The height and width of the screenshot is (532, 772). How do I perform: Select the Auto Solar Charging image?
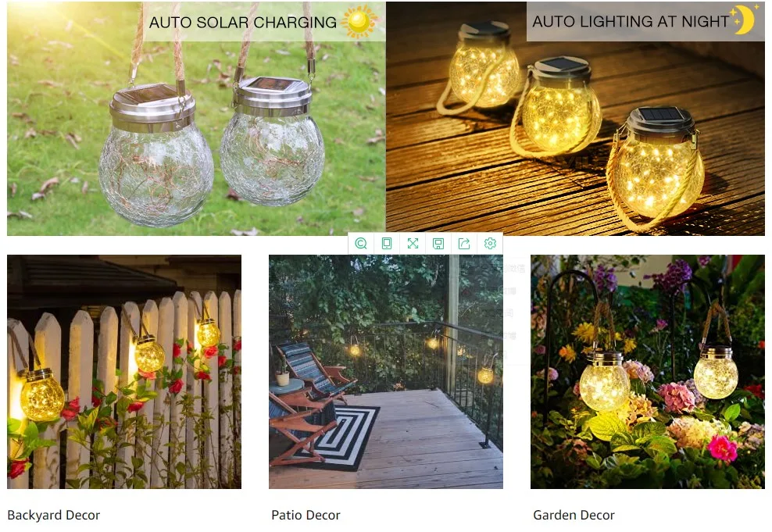196,119
